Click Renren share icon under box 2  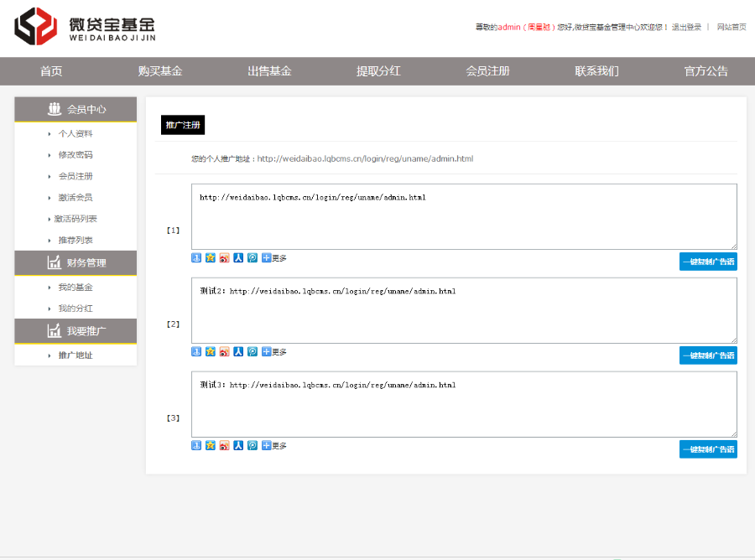[x=238, y=352]
